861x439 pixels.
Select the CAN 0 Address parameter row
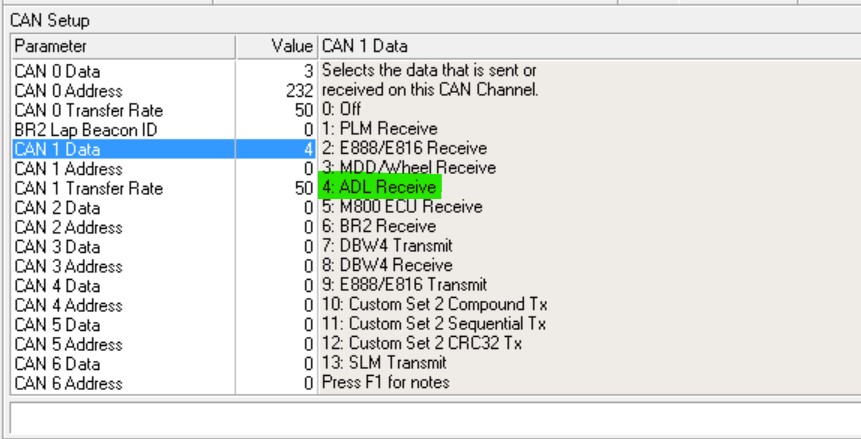point(164,91)
